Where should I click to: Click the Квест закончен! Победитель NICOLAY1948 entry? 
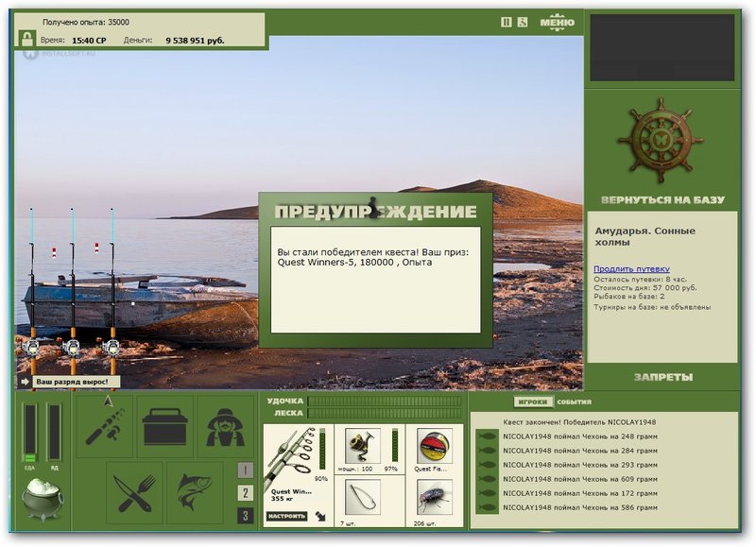(579, 422)
